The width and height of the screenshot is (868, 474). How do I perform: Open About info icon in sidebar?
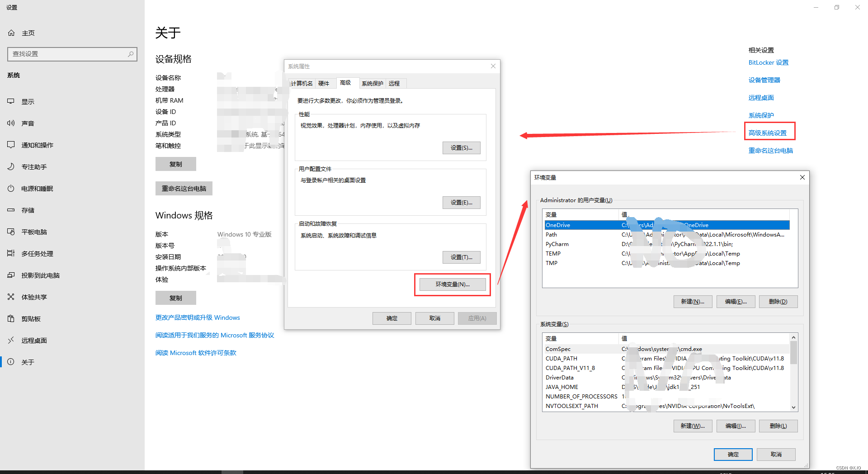(11, 362)
